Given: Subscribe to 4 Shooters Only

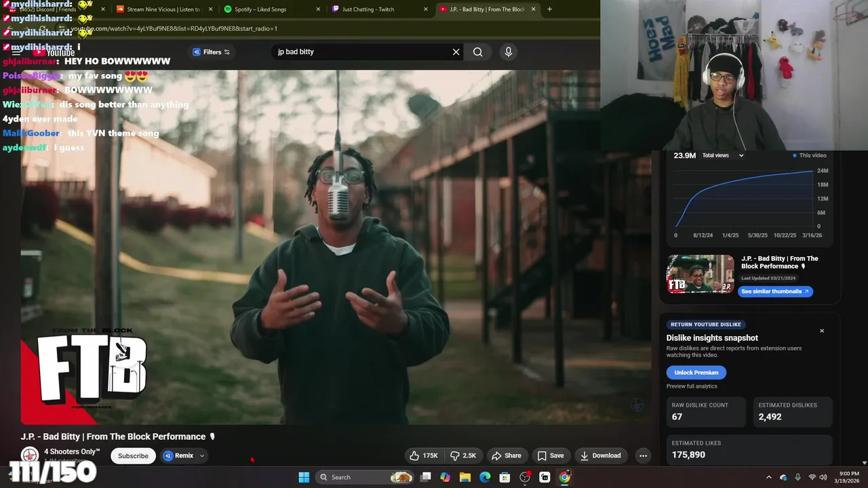Looking at the screenshot, I should [x=133, y=455].
